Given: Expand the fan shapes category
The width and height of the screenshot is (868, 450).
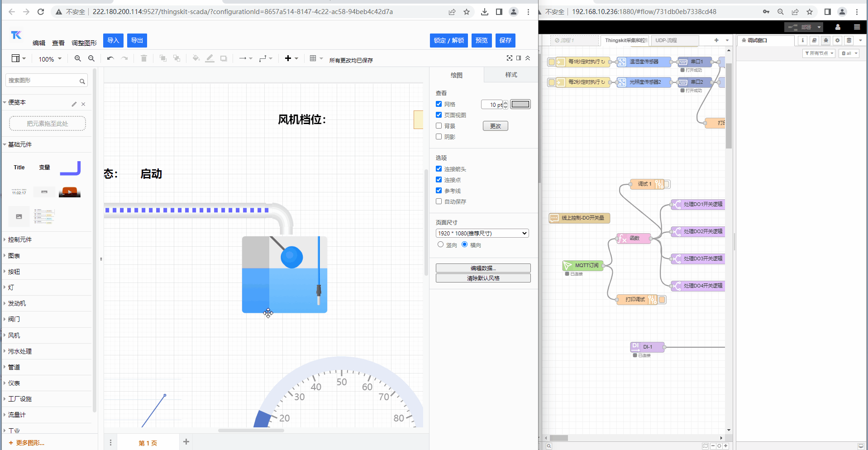Looking at the screenshot, I should point(14,335).
